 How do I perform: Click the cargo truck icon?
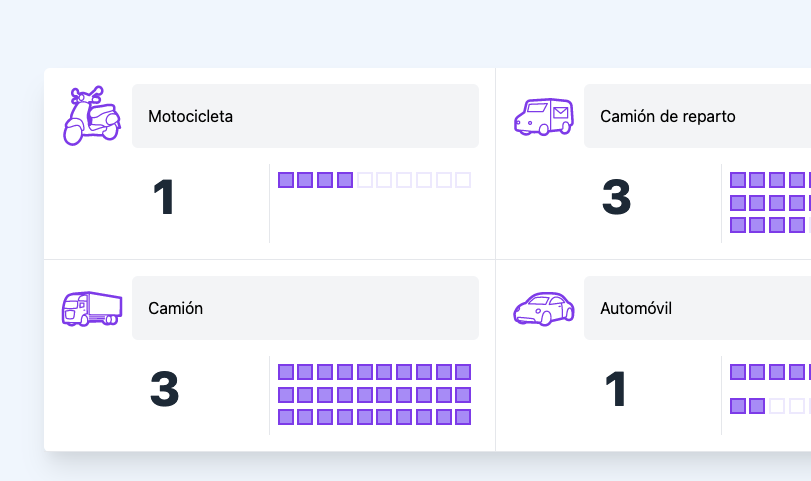[x=91, y=308]
